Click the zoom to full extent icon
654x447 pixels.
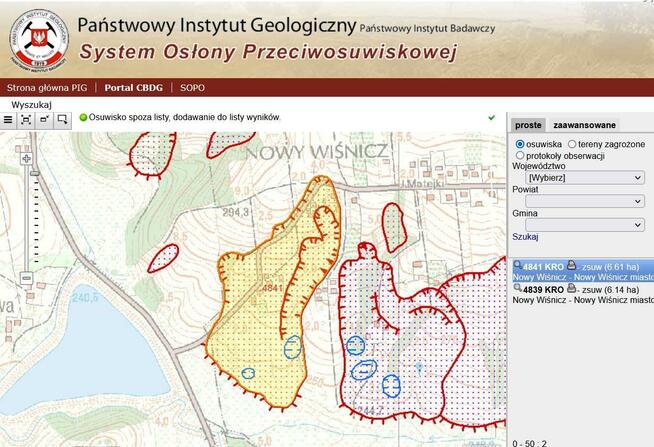click(x=26, y=119)
